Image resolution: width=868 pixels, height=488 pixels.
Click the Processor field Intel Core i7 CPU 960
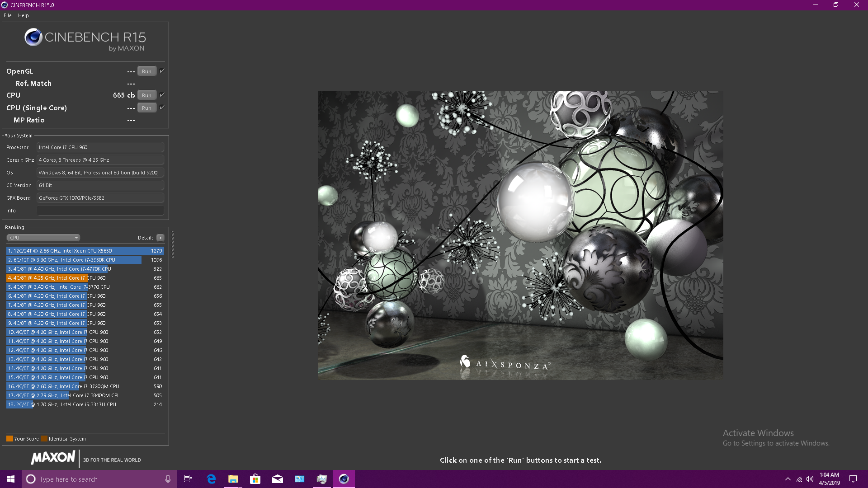coord(100,147)
